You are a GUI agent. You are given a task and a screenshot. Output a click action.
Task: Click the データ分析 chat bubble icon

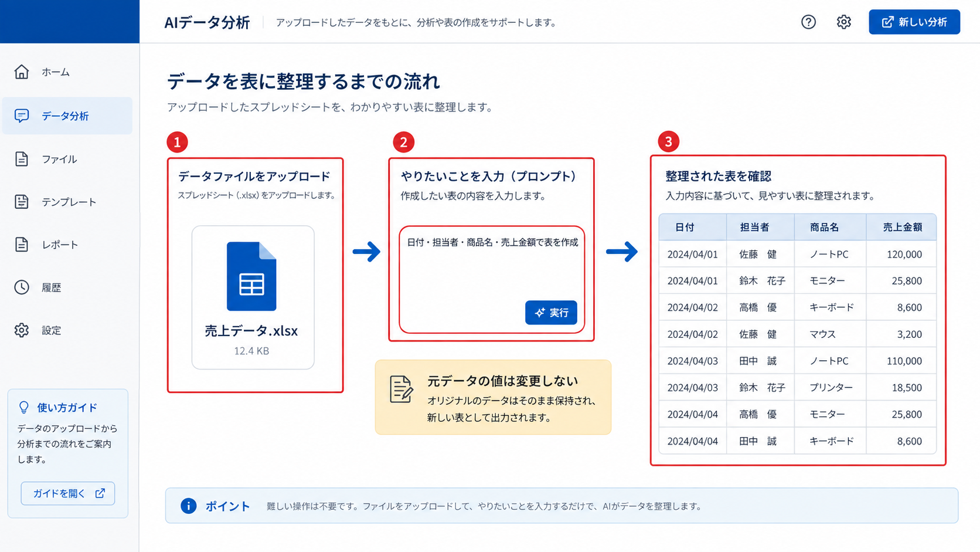pyautogui.click(x=22, y=116)
